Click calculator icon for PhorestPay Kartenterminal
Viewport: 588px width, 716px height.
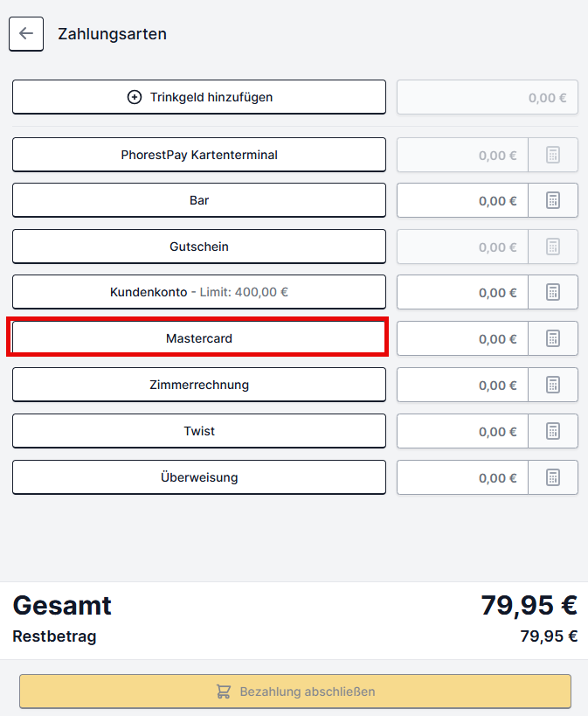(x=553, y=155)
